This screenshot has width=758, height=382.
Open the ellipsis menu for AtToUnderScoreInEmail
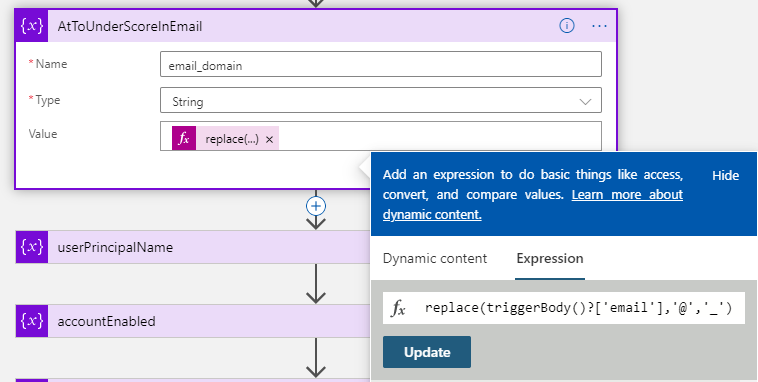599,26
